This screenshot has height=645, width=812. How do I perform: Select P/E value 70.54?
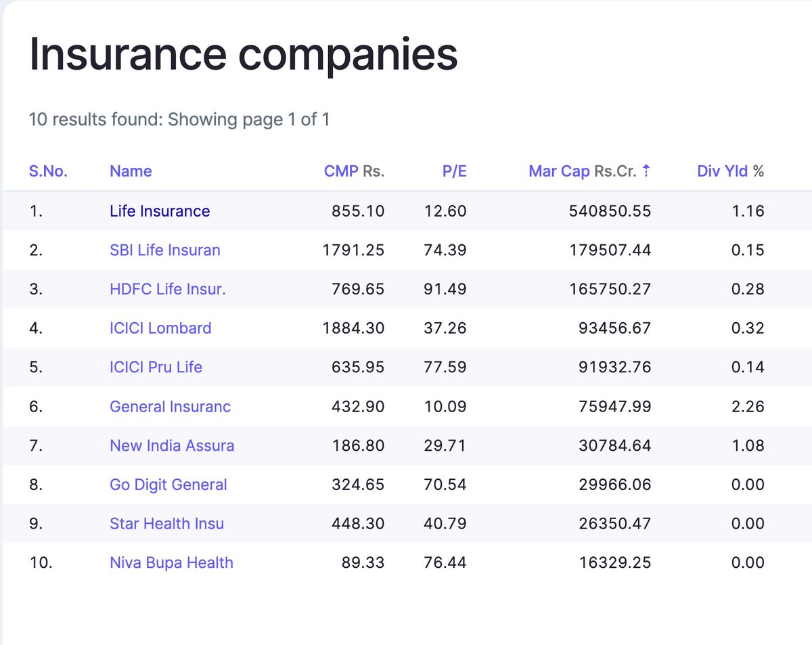click(445, 485)
